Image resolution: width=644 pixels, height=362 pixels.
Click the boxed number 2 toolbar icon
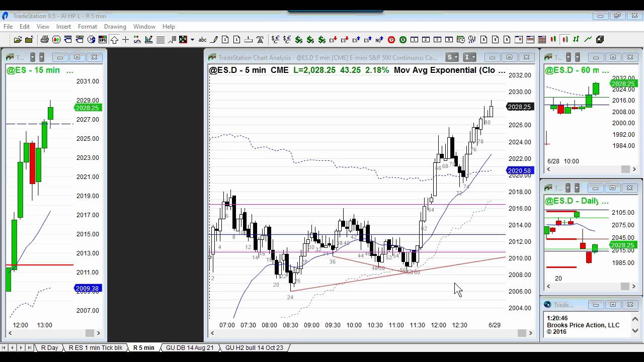tap(426, 40)
